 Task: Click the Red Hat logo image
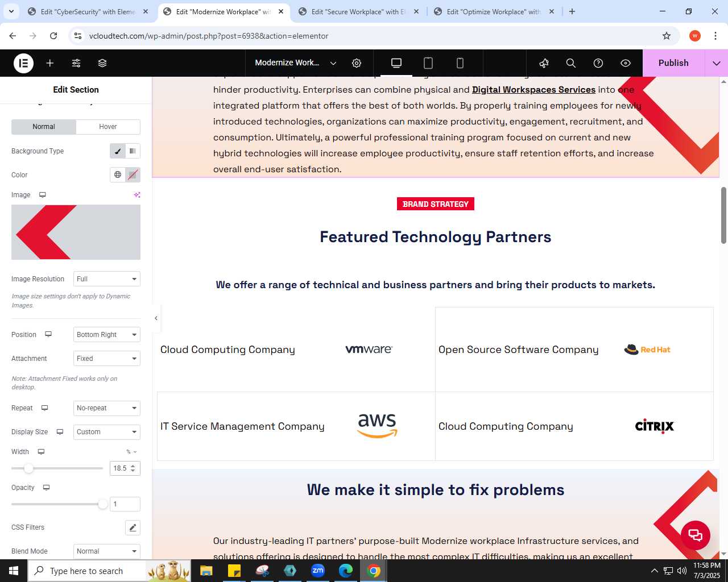pos(647,350)
